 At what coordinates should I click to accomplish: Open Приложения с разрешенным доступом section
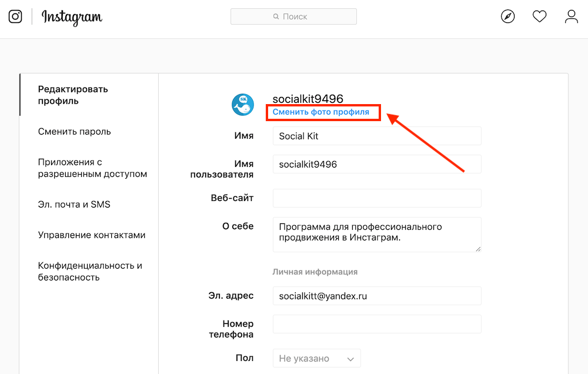click(x=92, y=168)
